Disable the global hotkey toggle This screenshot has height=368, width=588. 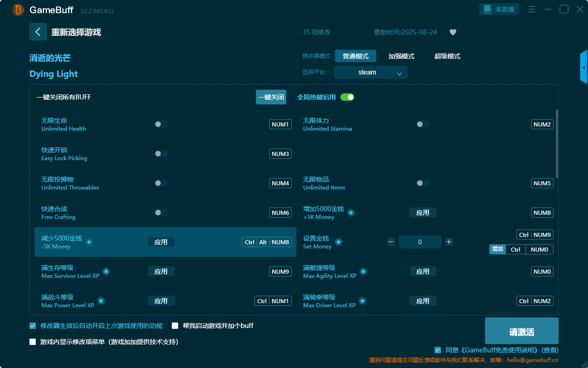tap(347, 97)
